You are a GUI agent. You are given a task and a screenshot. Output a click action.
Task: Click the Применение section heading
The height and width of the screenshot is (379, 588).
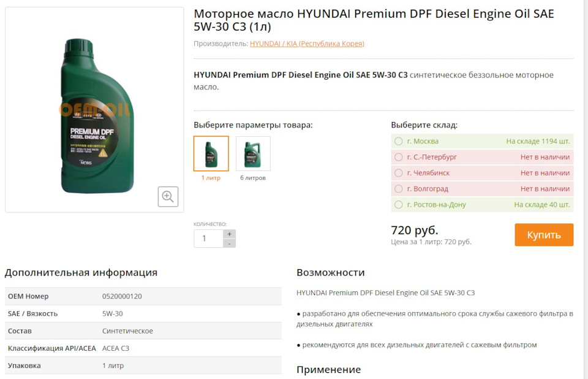pyautogui.click(x=328, y=370)
